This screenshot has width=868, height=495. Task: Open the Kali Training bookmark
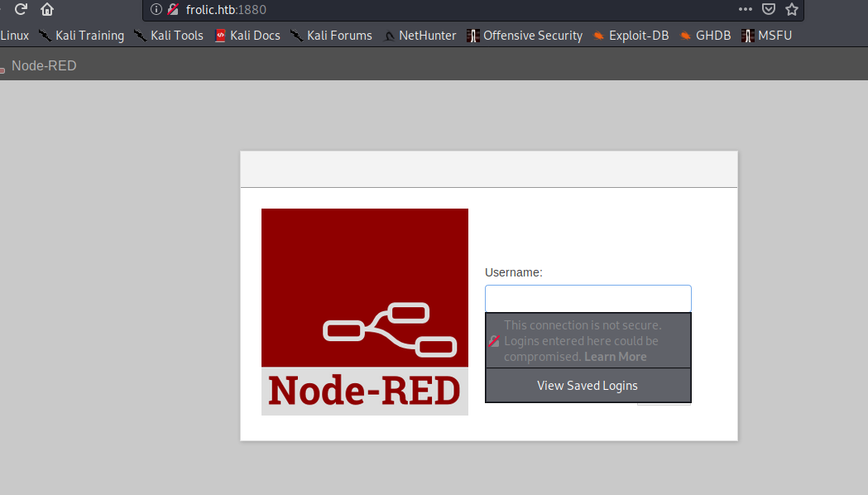[x=81, y=36]
